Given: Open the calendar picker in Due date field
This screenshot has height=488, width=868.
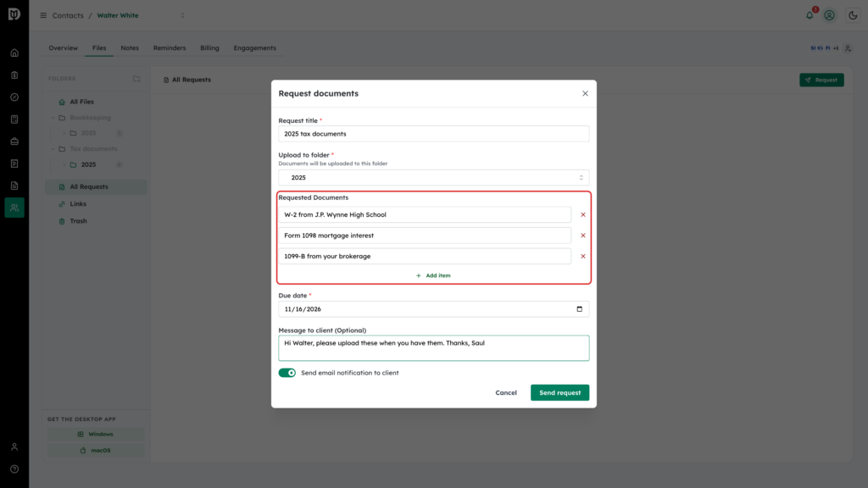Looking at the screenshot, I should pyautogui.click(x=580, y=309).
